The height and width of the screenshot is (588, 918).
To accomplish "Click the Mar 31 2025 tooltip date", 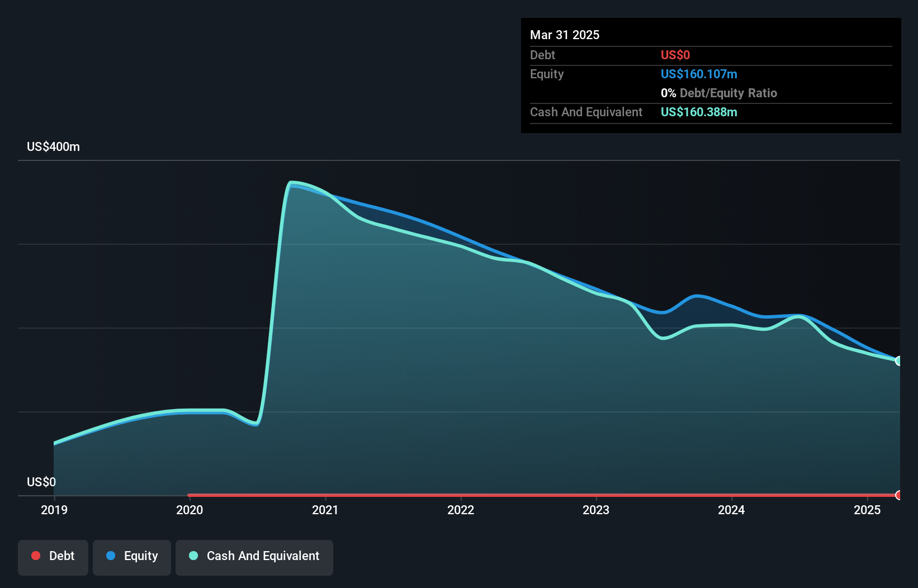I will [x=565, y=35].
